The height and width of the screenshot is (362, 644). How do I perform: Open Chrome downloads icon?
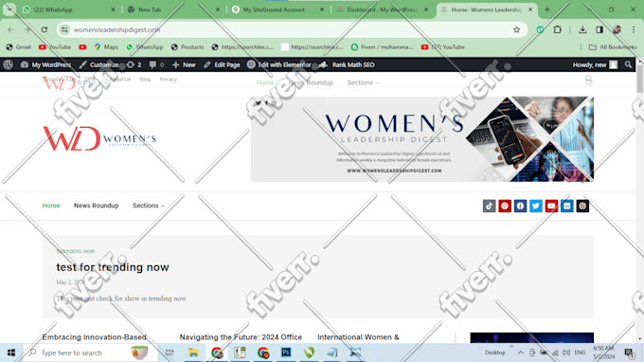point(582,29)
